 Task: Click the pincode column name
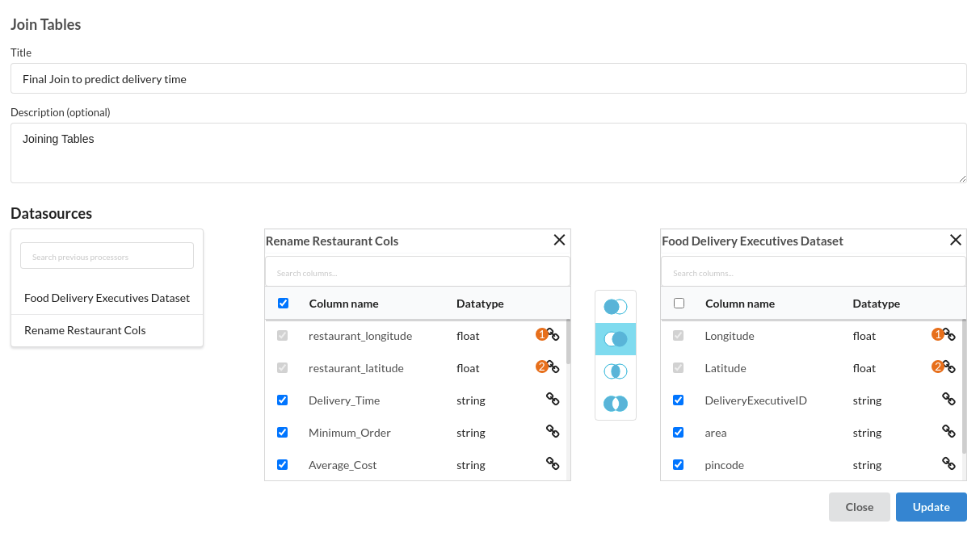(724, 465)
